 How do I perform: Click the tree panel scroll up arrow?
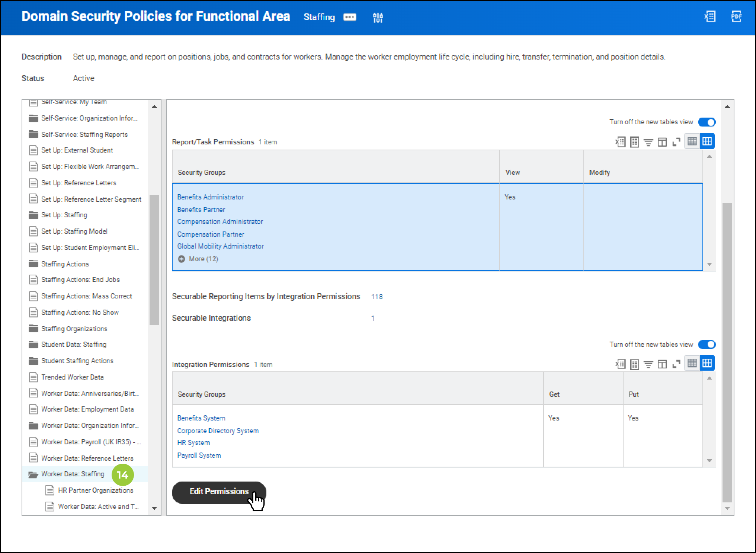(x=154, y=107)
